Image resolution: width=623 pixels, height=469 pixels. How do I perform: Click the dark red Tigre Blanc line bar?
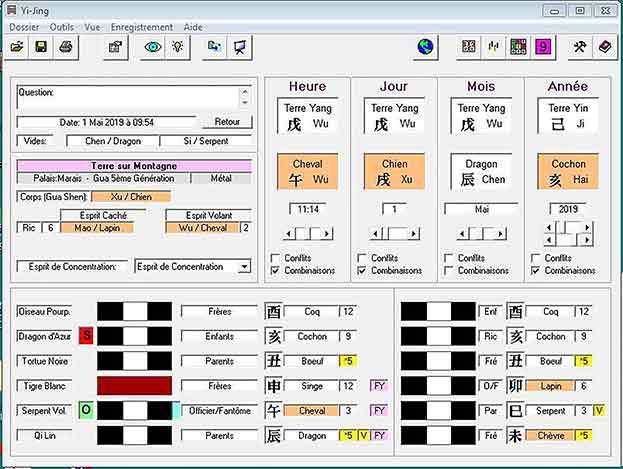[x=134, y=386]
